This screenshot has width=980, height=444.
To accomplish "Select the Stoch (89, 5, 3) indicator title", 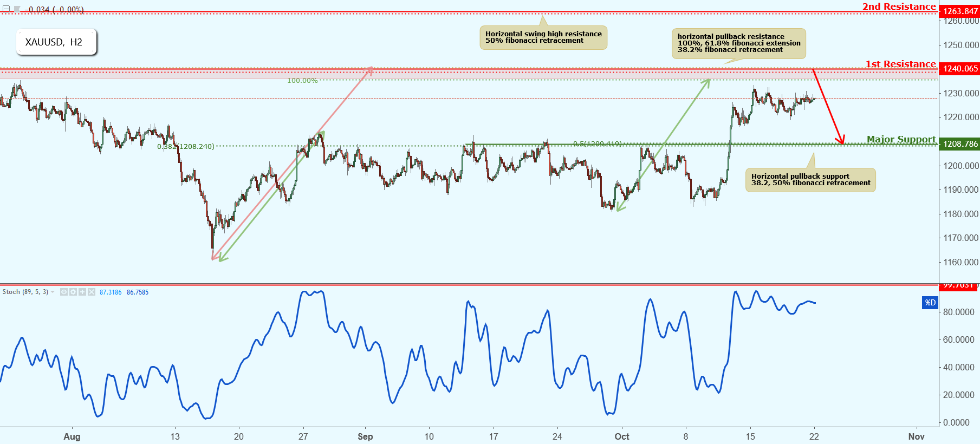I will coord(25,292).
